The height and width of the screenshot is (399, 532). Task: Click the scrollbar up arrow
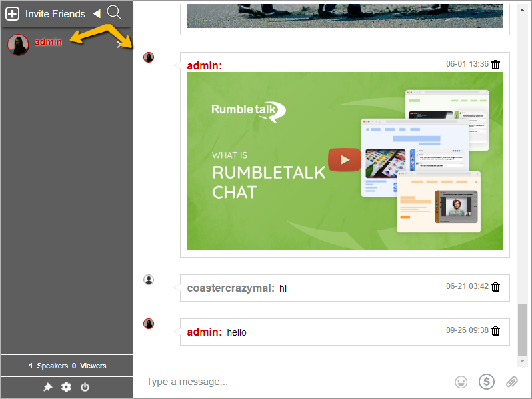[x=522, y=10]
